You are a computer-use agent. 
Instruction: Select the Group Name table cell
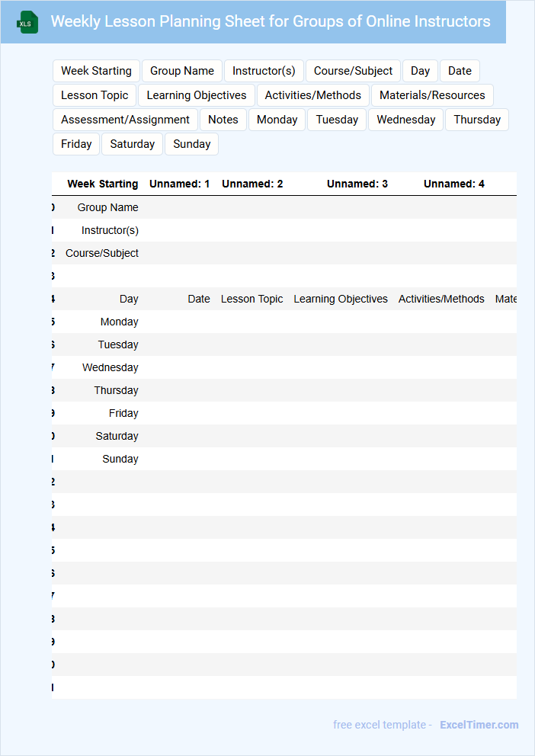point(108,207)
